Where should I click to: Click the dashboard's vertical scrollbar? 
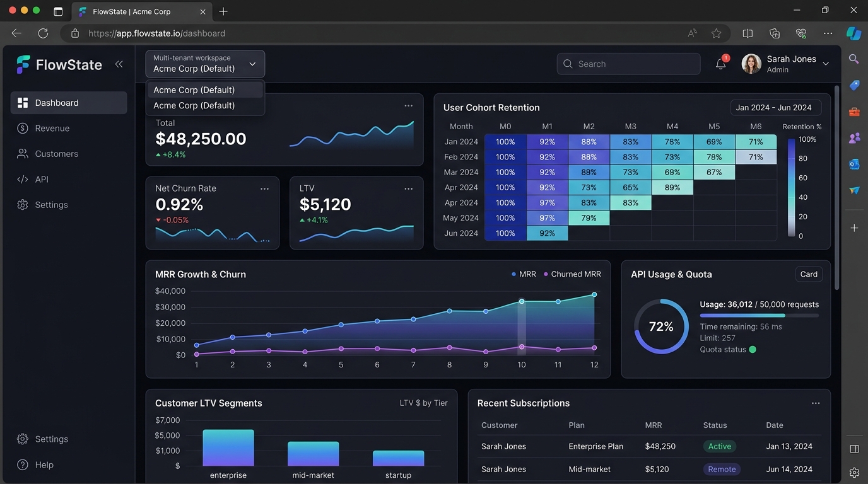click(837, 189)
